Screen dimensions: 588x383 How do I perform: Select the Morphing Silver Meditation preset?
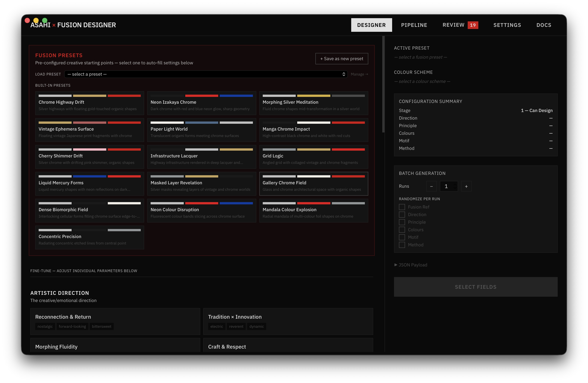pos(314,103)
